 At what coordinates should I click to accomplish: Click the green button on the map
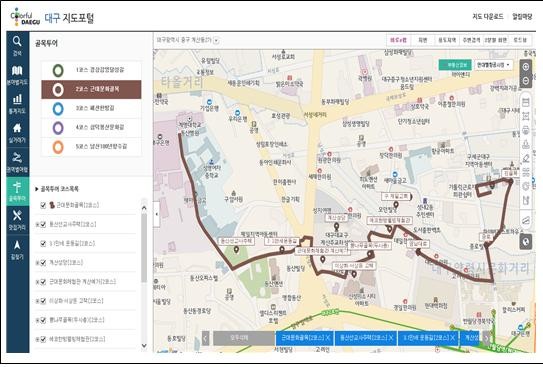(455, 65)
